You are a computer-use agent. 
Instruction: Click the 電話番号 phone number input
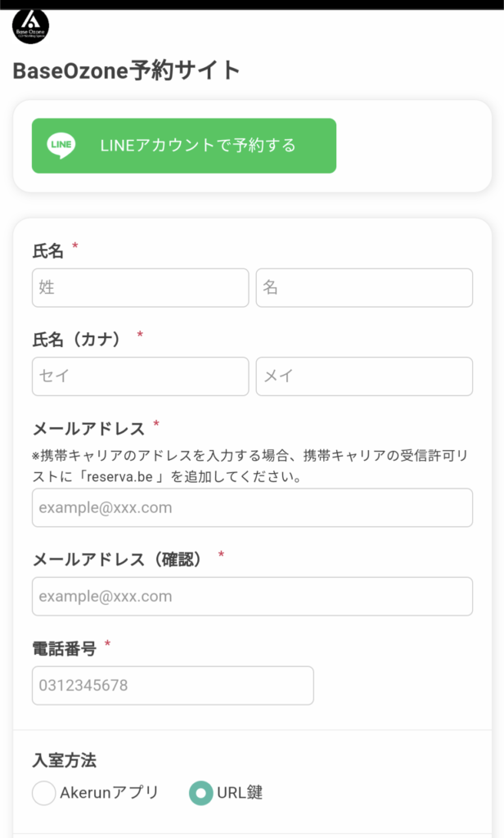click(x=173, y=685)
